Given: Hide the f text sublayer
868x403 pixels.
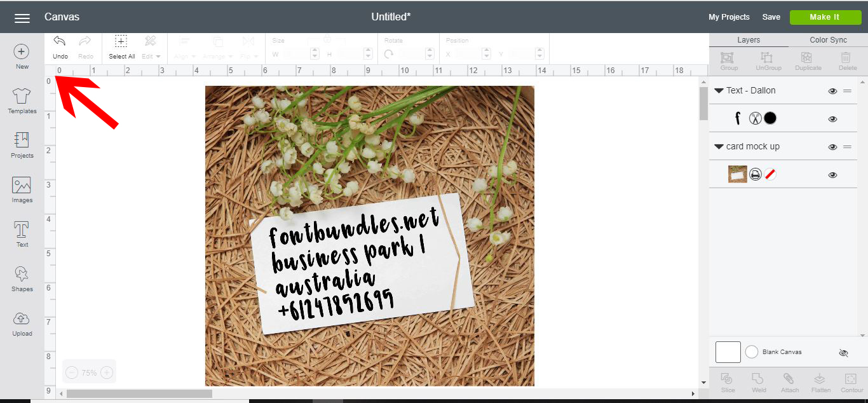Looking at the screenshot, I should click(x=832, y=119).
